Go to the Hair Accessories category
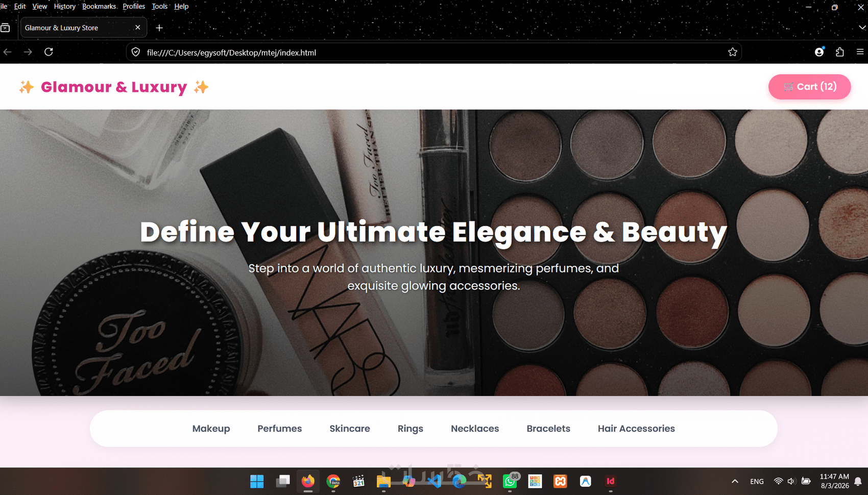The image size is (868, 495). (x=636, y=429)
